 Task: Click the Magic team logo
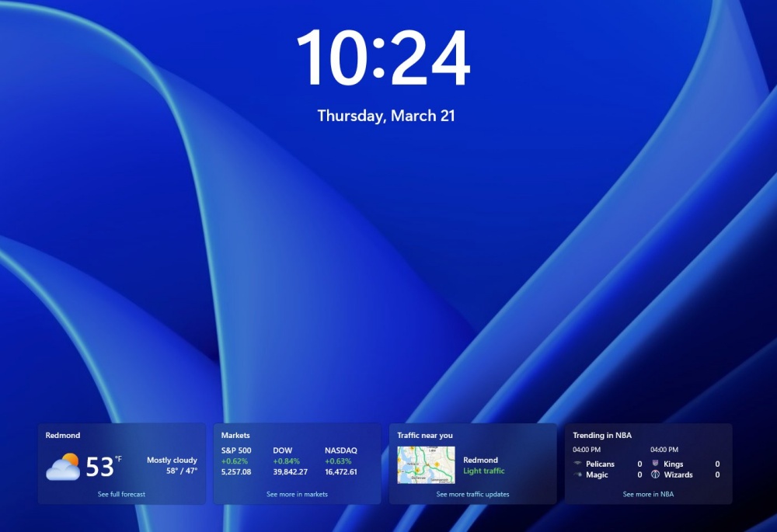click(577, 475)
